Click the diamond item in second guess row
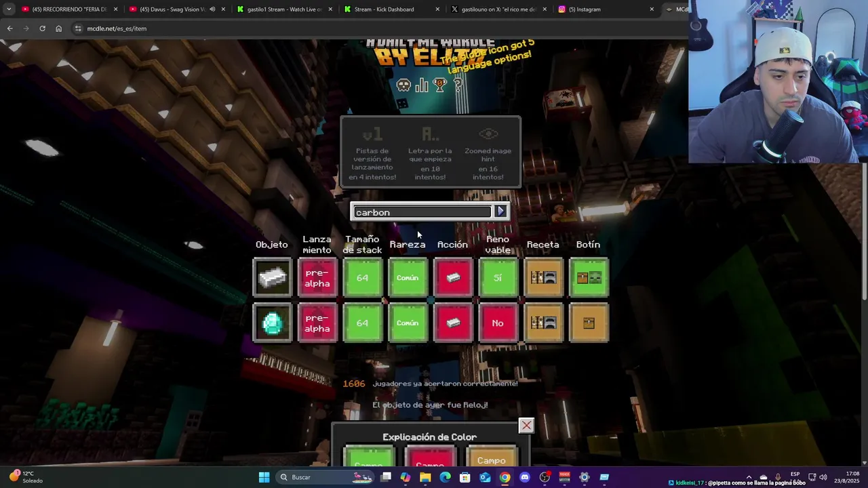Screen dimensions: 868x488 272,323
